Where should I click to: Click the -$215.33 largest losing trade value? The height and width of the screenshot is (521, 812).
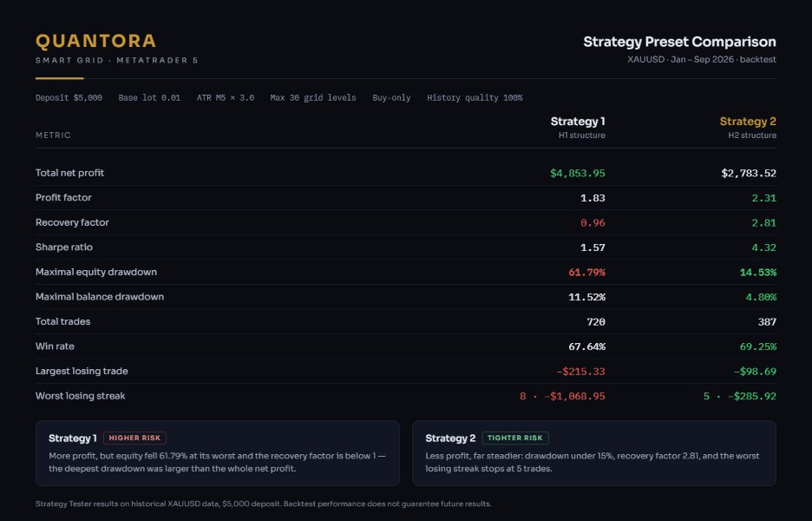coord(580,372)
